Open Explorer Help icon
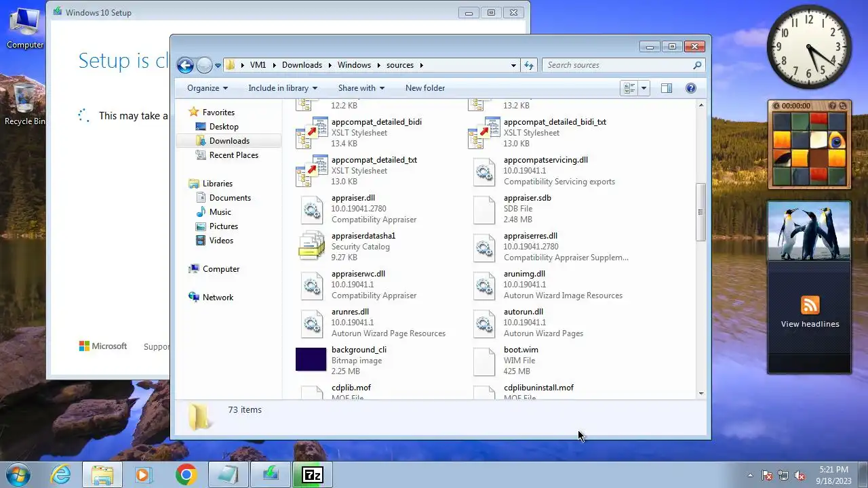Screen dimensions: 868x488 click(691, 88)
